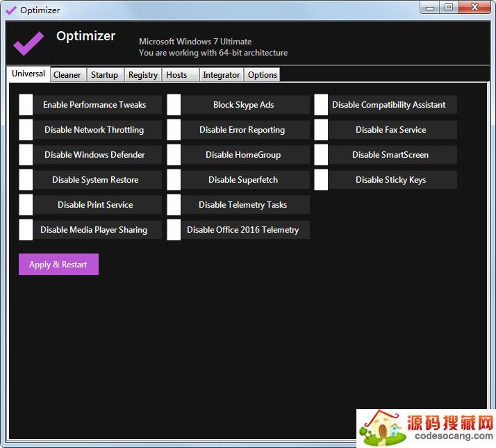Image resolution: width=496 pixels, height=448 pixels.
Task: Open the Hosts tab
Action: 181,75
